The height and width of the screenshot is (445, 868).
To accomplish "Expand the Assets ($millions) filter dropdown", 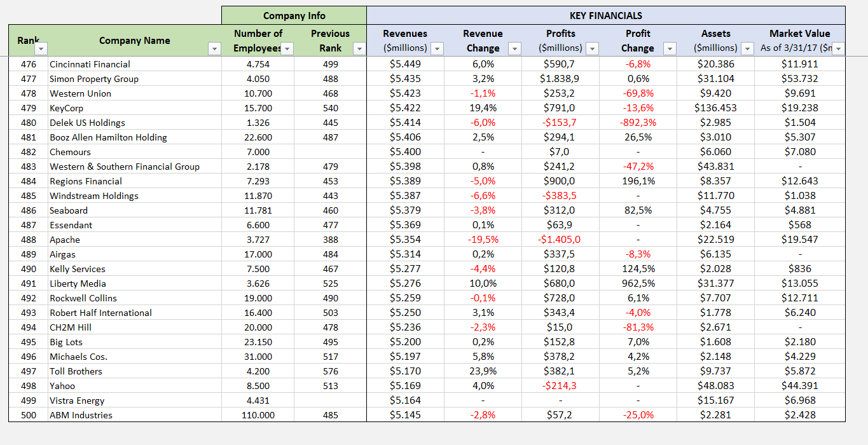I will [748, 49].
